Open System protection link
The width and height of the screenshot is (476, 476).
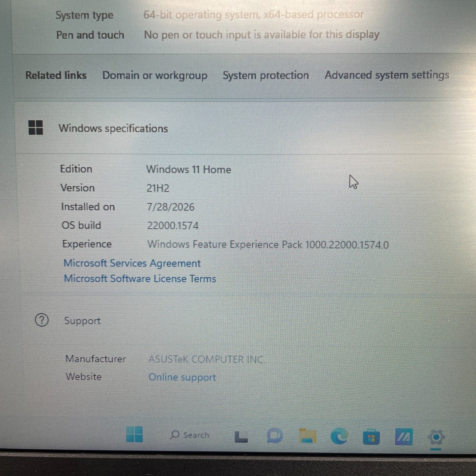pos(266,75)
